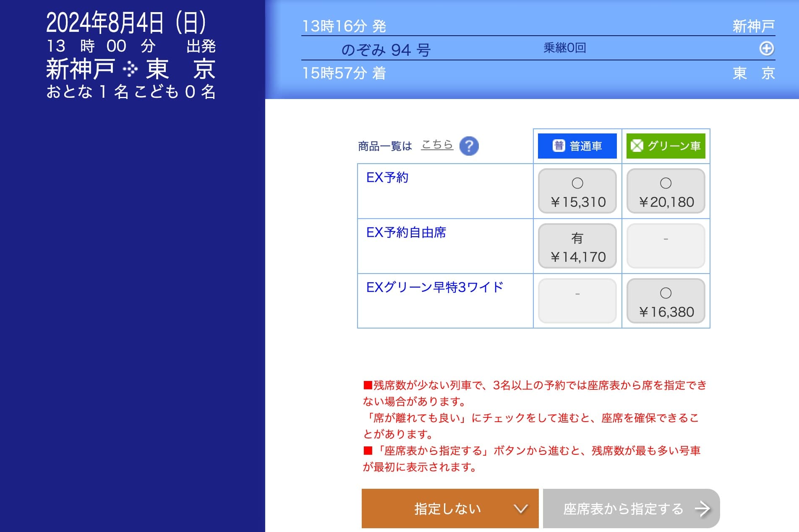Click the 2024年8月4日 (日) date heading
Screen dimensions: 799x532
click(x=126, y=23)
